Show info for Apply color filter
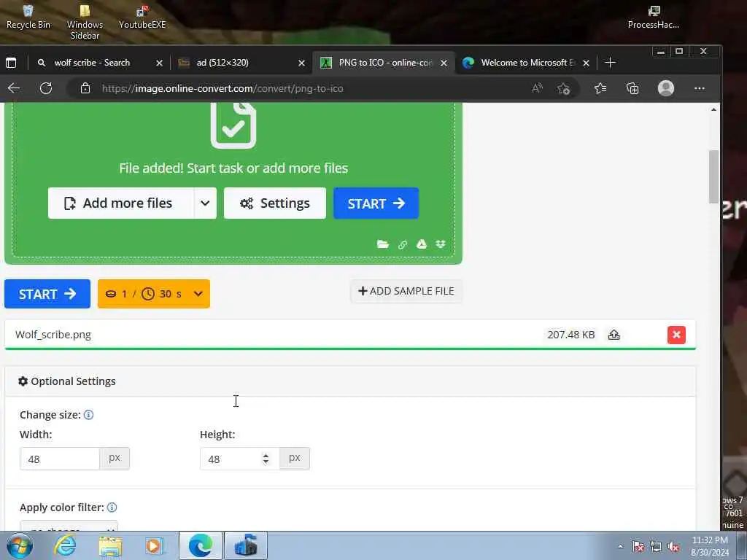 tap(112, 507)
